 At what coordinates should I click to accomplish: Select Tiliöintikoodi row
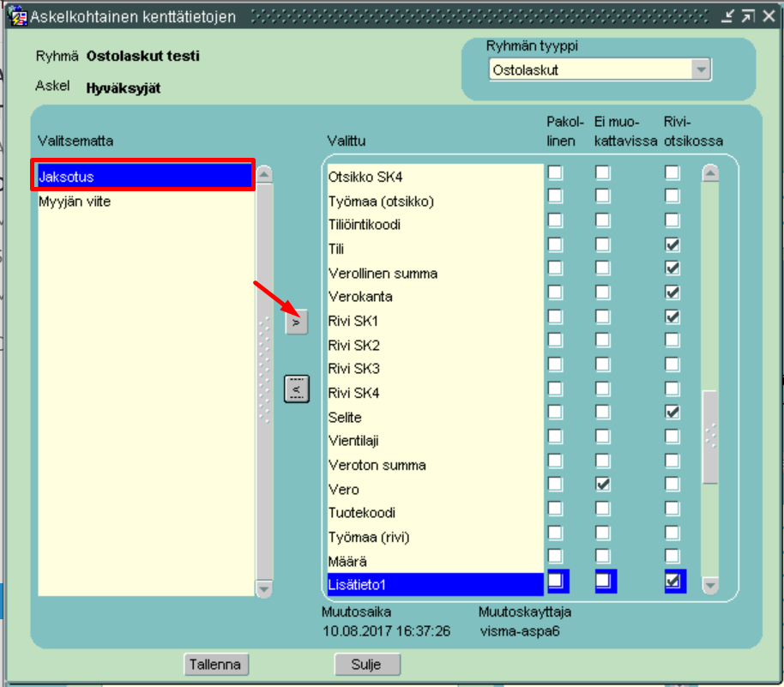(x=435, y=225)
